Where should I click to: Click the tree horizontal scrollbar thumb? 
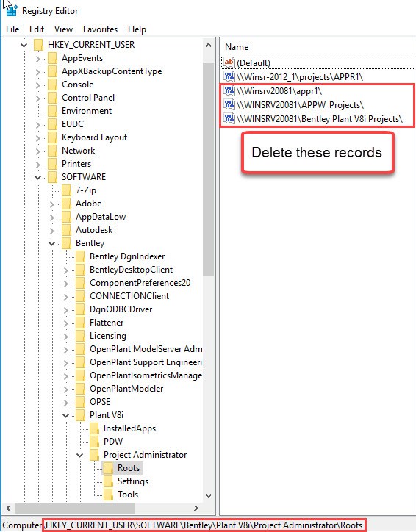75,508
